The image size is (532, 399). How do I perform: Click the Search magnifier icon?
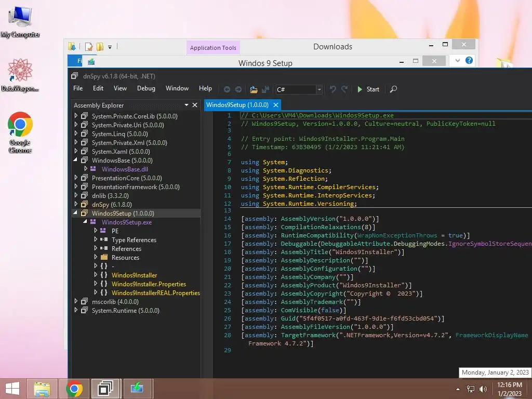(393, 89)
